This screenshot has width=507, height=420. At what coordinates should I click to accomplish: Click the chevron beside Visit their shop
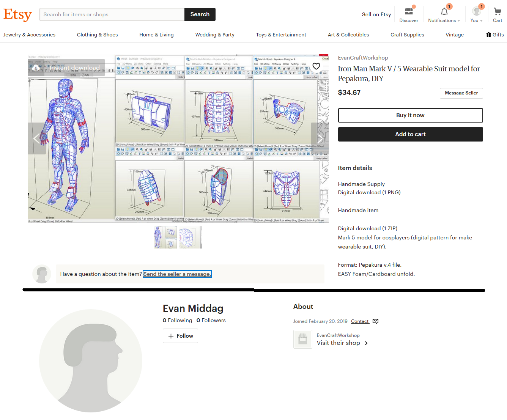366,343
